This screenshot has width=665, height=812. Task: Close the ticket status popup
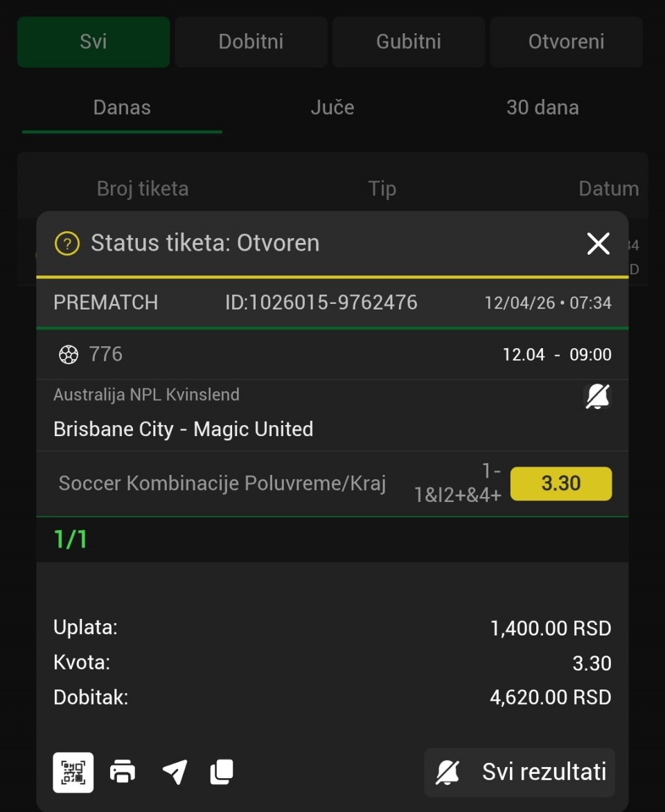pos(598,244)
